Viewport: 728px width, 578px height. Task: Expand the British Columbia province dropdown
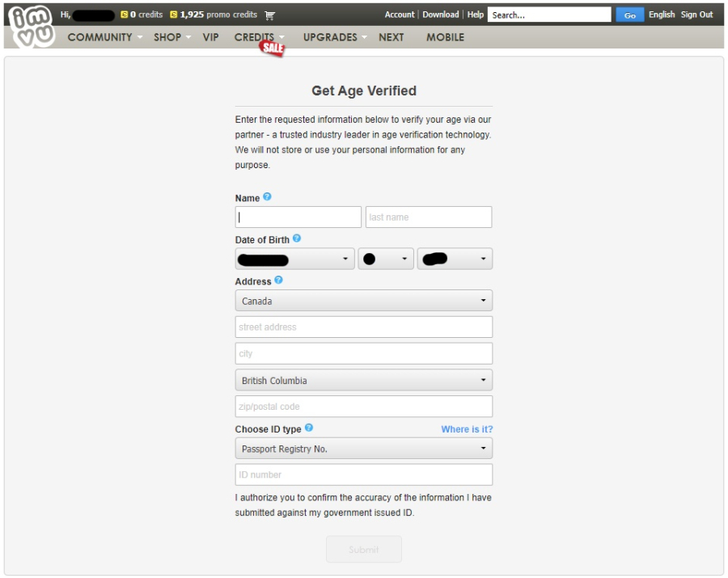point(364,381)
